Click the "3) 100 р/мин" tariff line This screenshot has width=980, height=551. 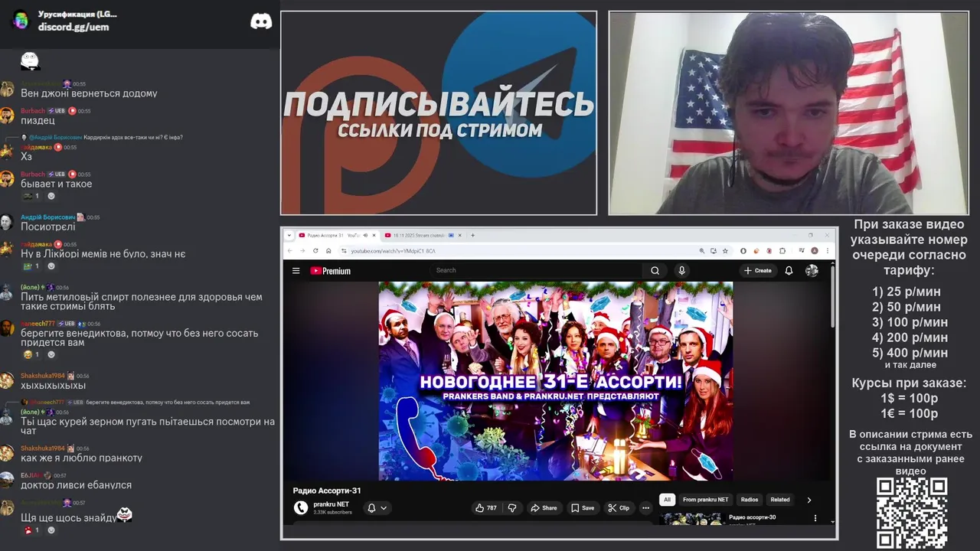(910, 322)
